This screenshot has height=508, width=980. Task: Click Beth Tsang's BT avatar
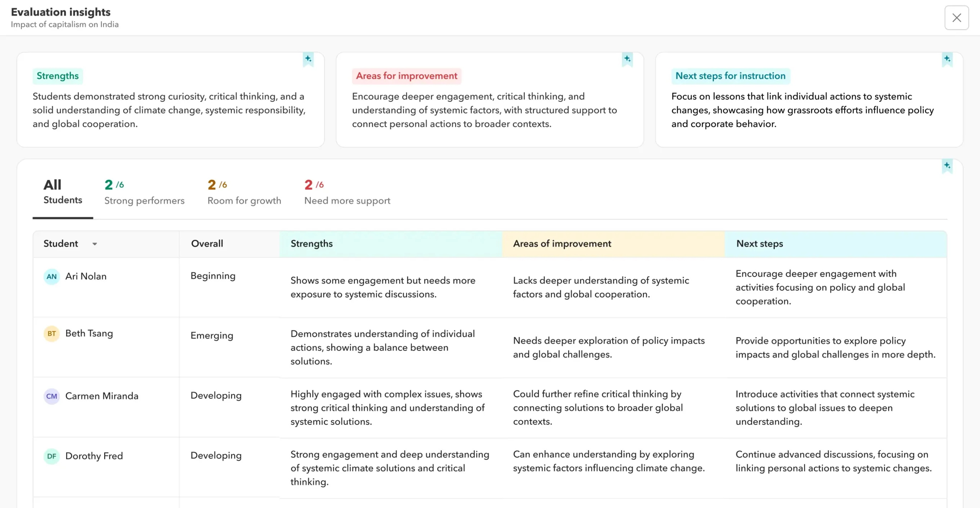pyautogui.click(x=51, y=333)
